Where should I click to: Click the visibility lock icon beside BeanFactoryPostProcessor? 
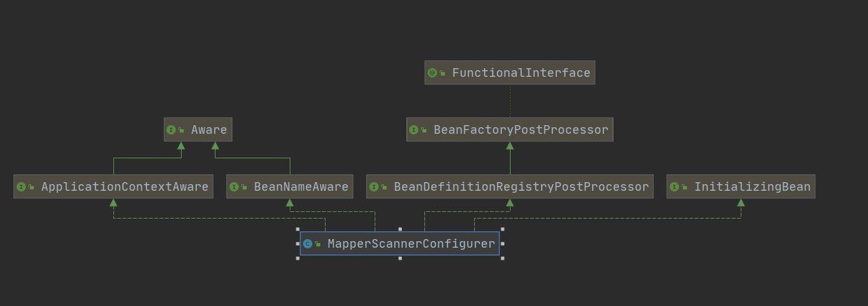click(424, 130)
